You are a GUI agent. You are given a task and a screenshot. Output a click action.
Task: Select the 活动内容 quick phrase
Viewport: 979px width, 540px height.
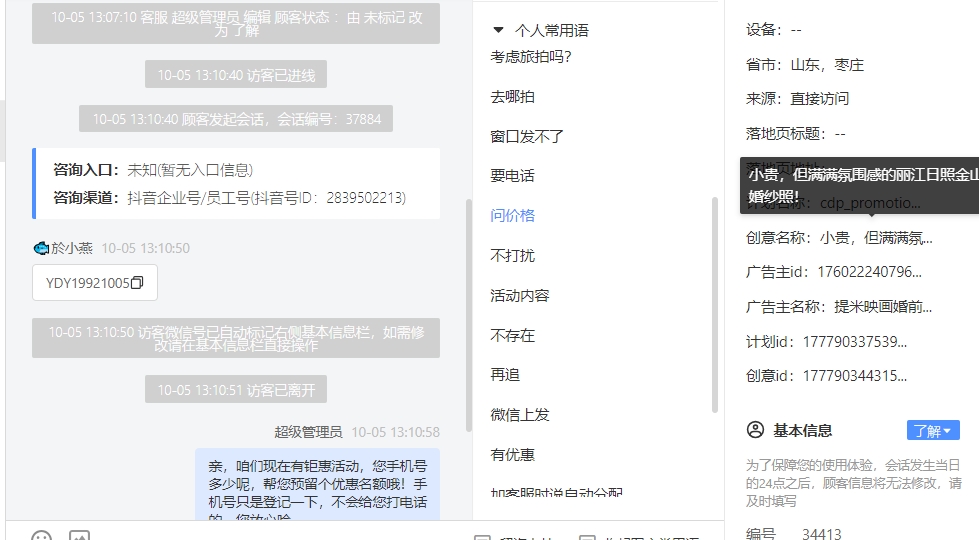tap(519, 296)
